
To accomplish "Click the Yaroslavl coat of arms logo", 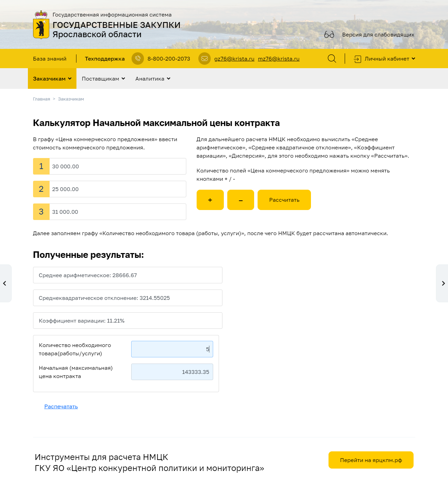I will tap(41, 25).
